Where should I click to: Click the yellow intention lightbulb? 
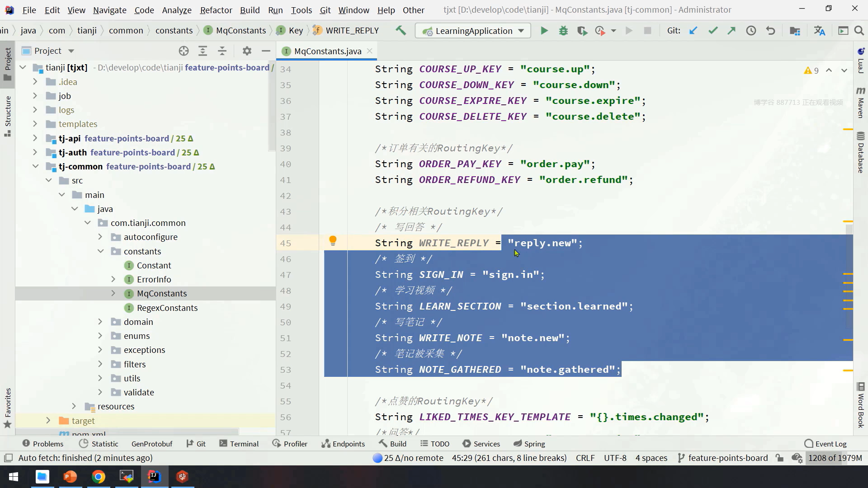coord(333,240)
